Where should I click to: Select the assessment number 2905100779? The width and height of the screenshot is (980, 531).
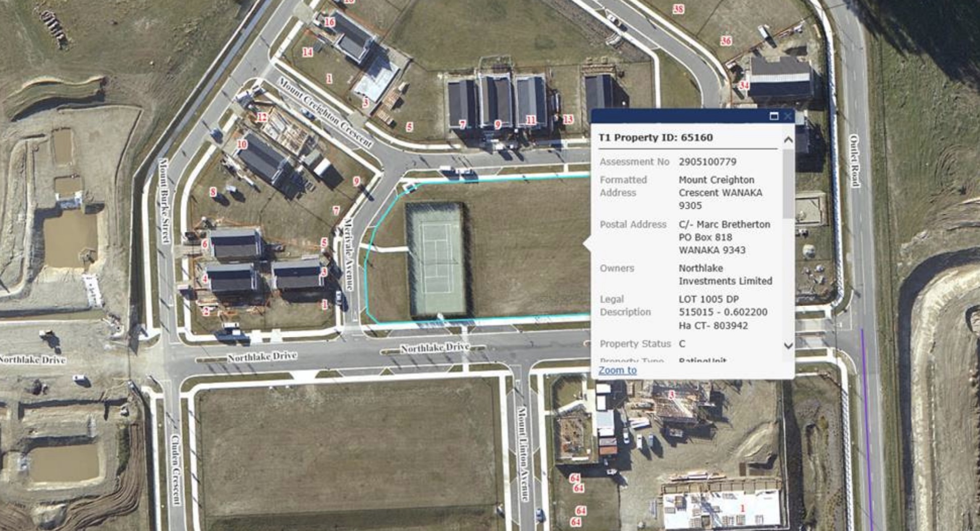click(707, 162)
